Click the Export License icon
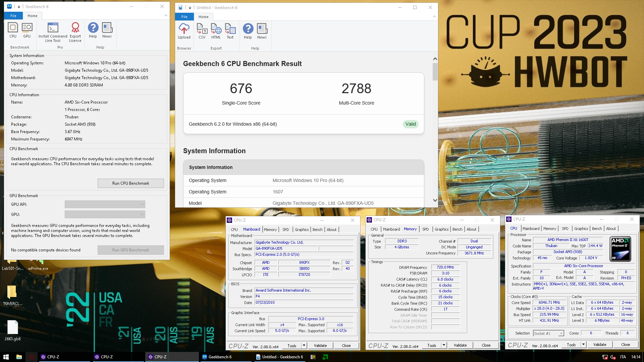The image size is (644, 362). [75, 32]
